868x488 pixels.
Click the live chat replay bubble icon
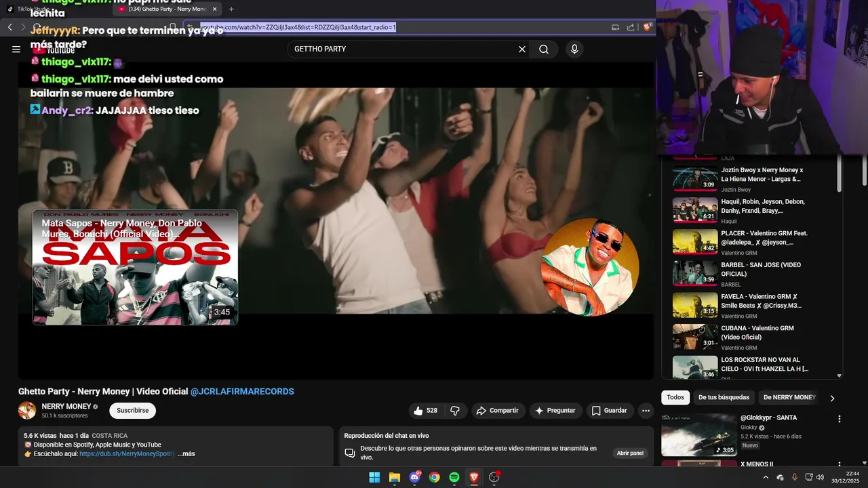[x=350, y=453]
